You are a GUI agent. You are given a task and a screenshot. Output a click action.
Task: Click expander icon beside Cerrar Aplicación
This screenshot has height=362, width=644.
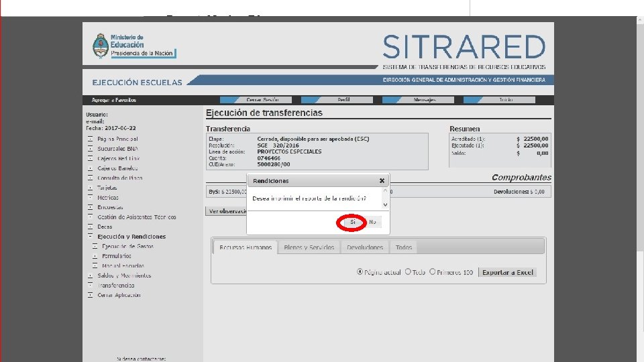(90, 295)
